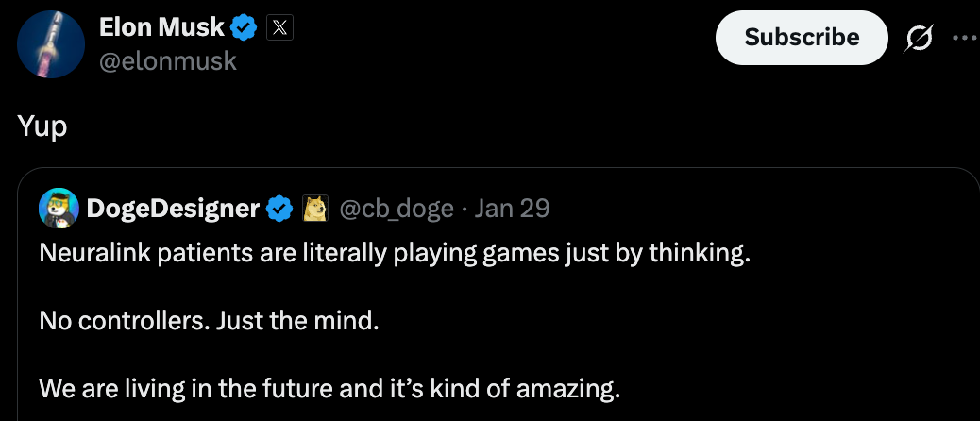980x421 pixels.
Task: Click Elon Musk's blue verified badge
Action: click(x=245, y=28)
